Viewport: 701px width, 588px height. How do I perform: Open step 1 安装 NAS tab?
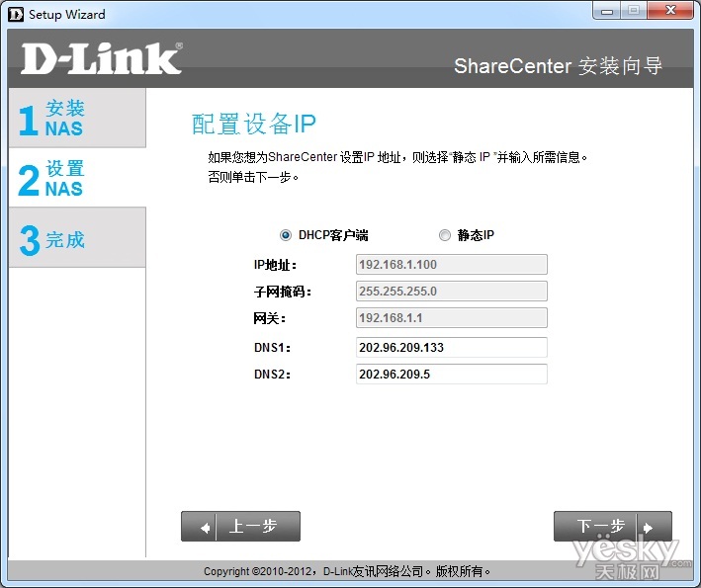click(77, 118)
